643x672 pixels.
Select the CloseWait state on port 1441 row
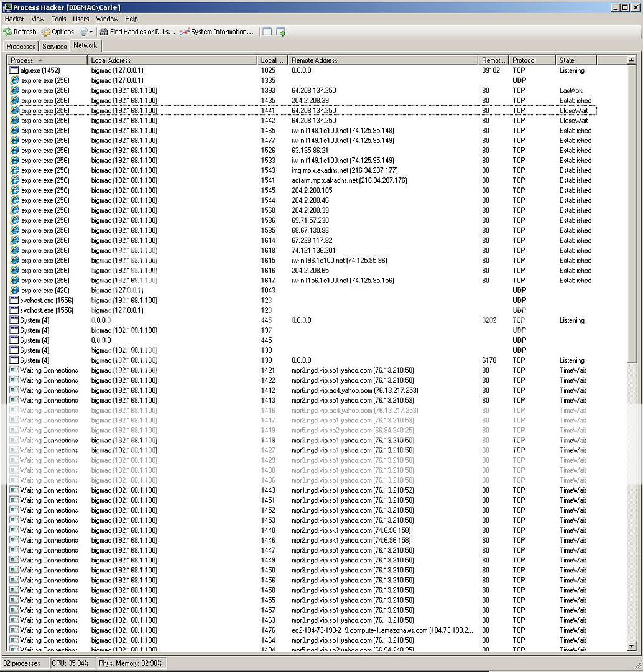coord(573,111)
